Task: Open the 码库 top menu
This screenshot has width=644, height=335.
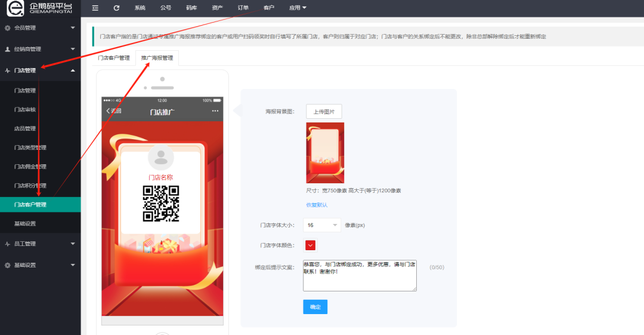Action: tap(191, 8)
